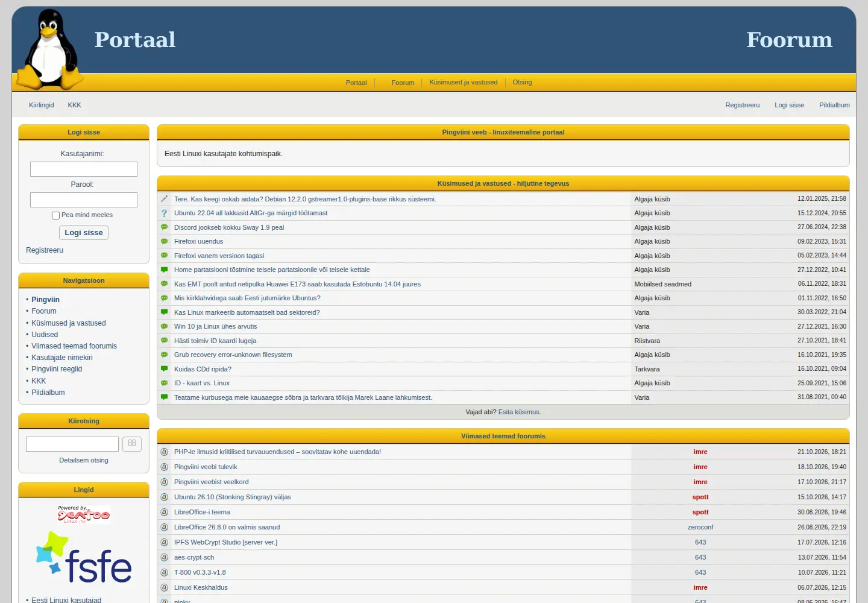Viewport: 868px width, 603px height.
Task: Click the pencil icon beside the Debian 12.2.0 question
Action: [164, 199]
